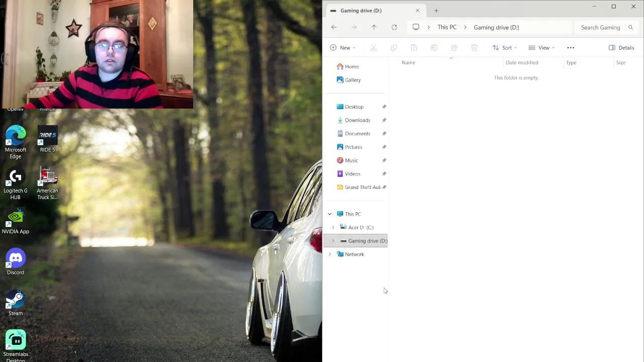Click the search magnifier icon

(630, 27)
